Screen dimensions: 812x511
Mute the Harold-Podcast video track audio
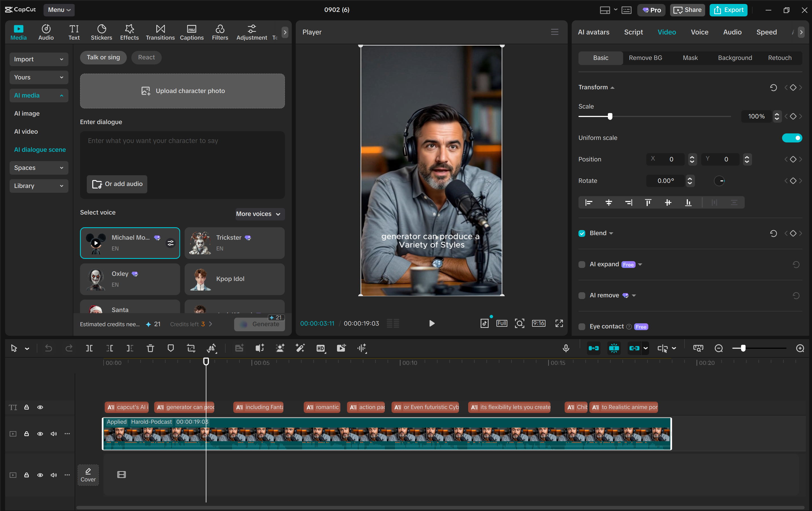(x=53, y=434)
